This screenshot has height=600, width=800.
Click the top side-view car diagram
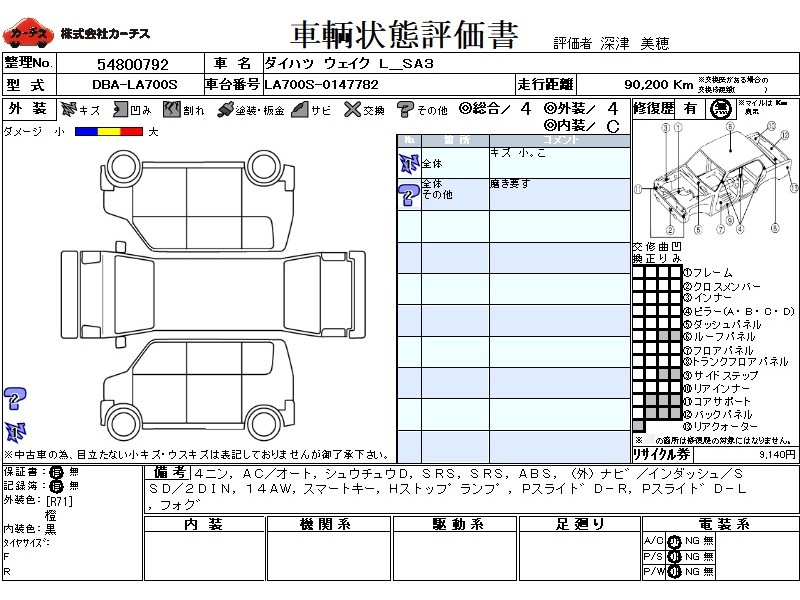pos(197,200)
